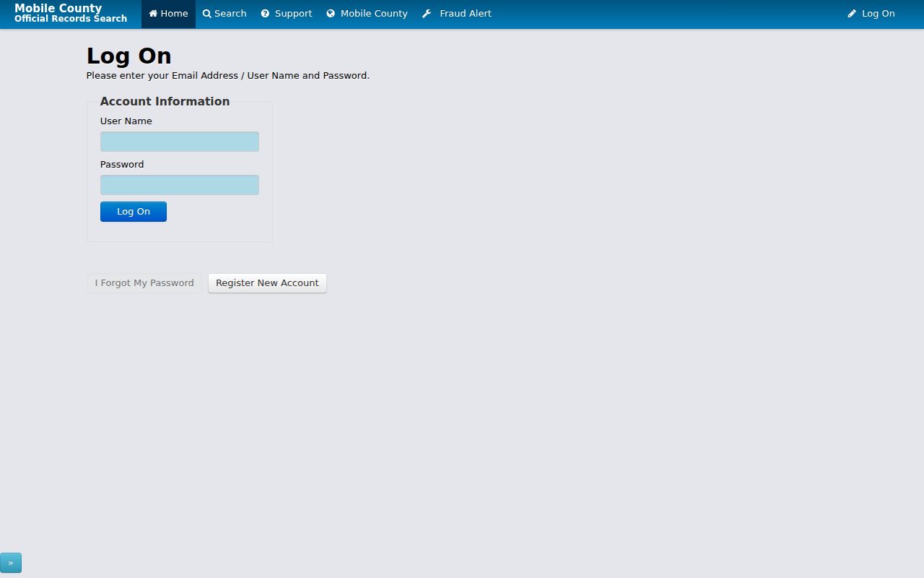Select Mobile County text in the navigation bar

(374, 14)
